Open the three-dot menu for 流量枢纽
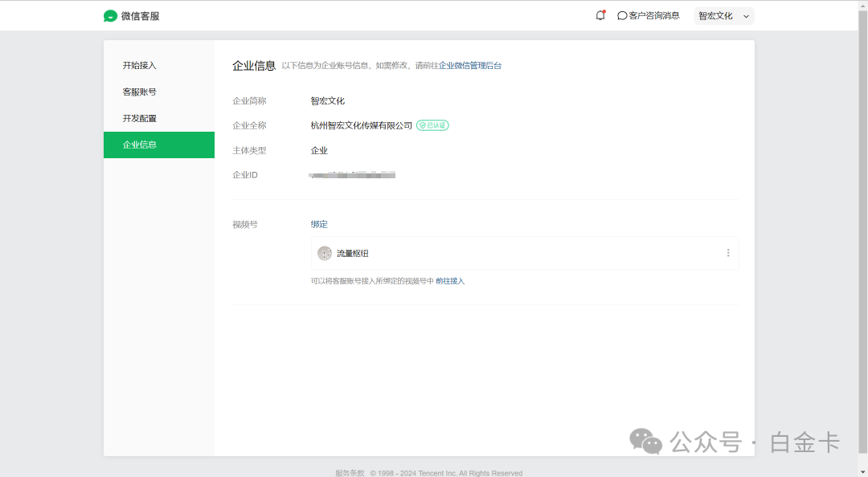The height and width of the screenshot is (477, 868). [728, 253]
